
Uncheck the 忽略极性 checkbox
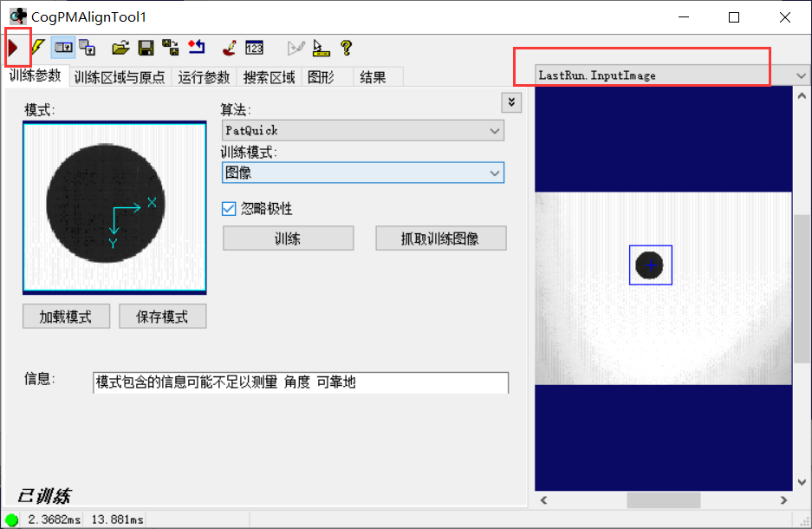[229, 208]
